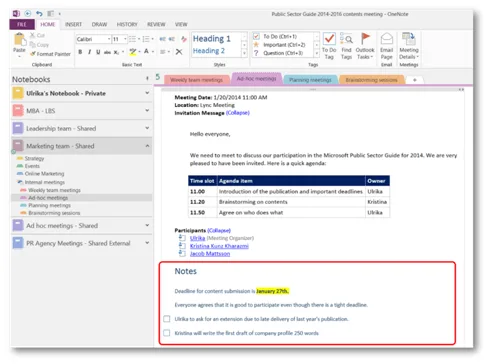This screenshot has width=489, height=364.
Task: Expand the Tags gallery more arrow
Action: (x=316, y=53)
